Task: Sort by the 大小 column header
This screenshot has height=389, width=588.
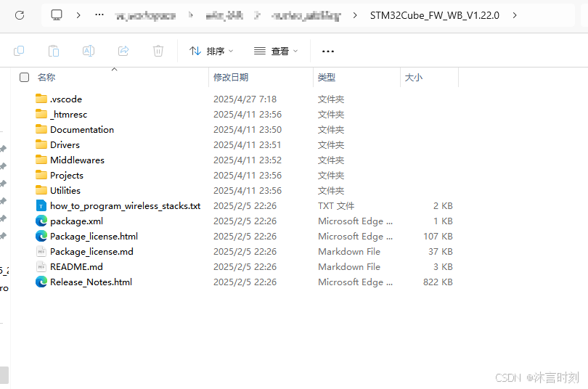Action: click(414, 77)
